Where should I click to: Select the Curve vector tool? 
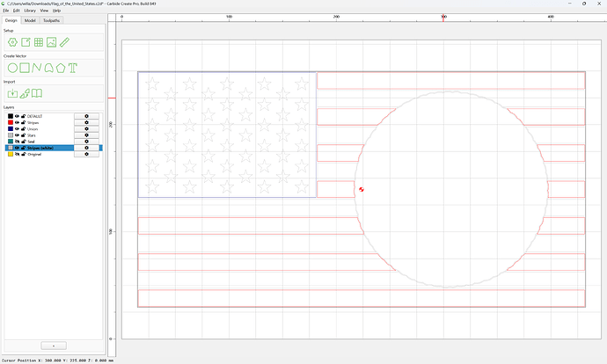pos(48,68)
